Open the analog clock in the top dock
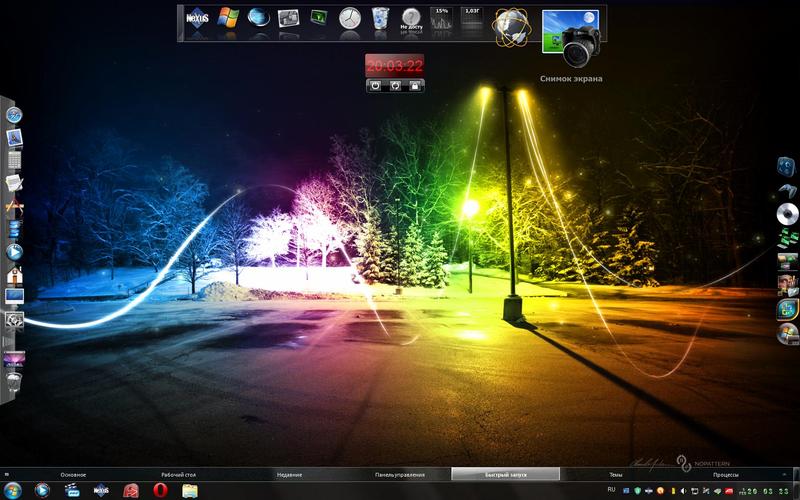 (349, 18)
